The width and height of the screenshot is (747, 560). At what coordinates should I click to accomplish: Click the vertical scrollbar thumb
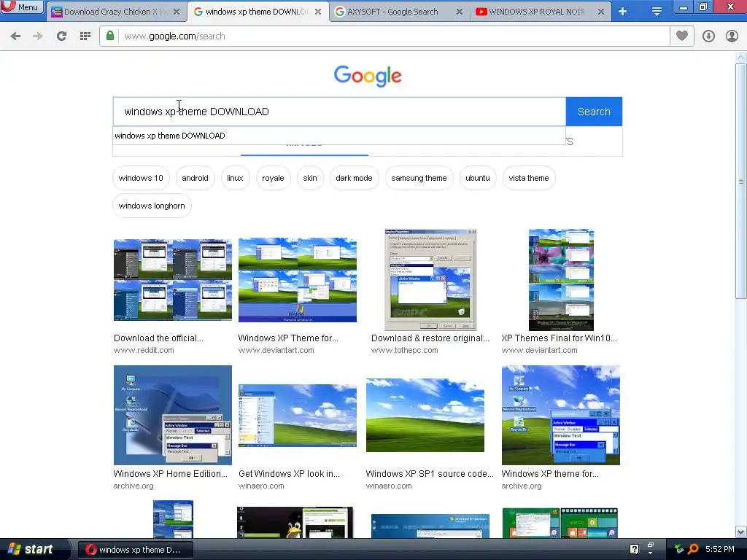pos(741,181)
